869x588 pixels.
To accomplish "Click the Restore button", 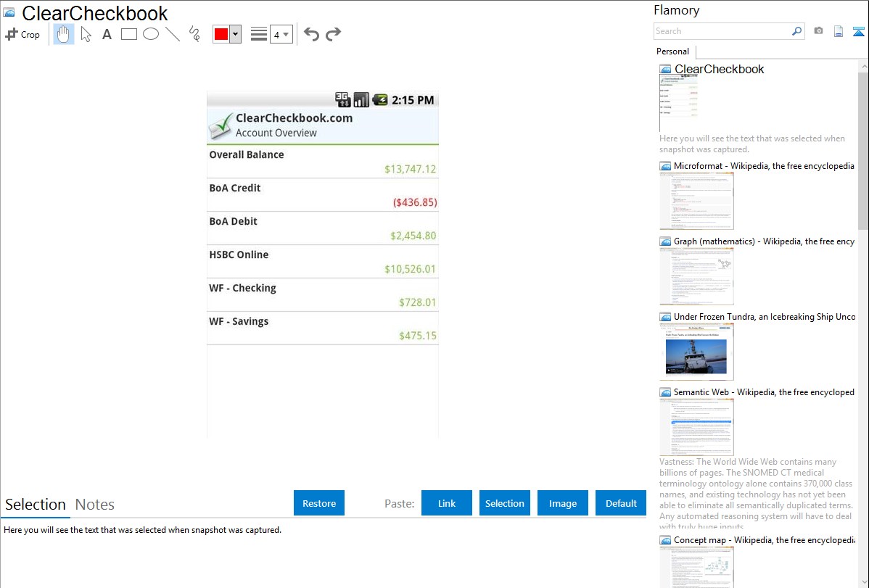I will tap(319, 503).
